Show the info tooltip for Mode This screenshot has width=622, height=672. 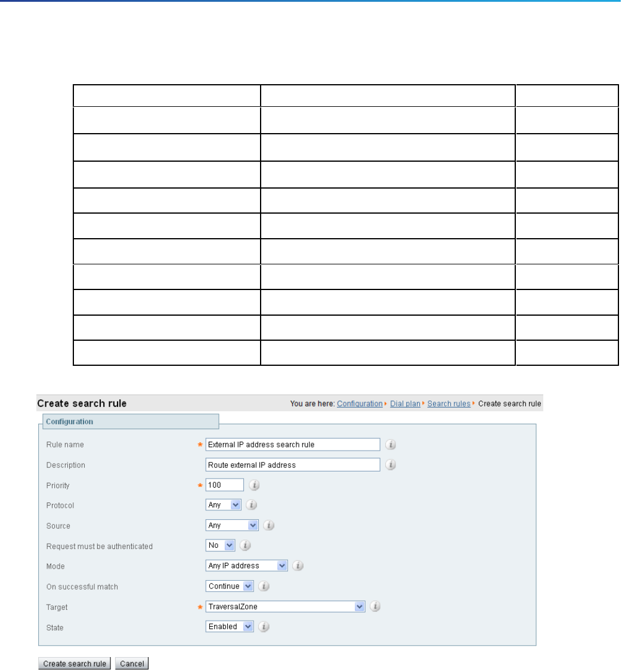pyautogui.click(x=298, y=566)
